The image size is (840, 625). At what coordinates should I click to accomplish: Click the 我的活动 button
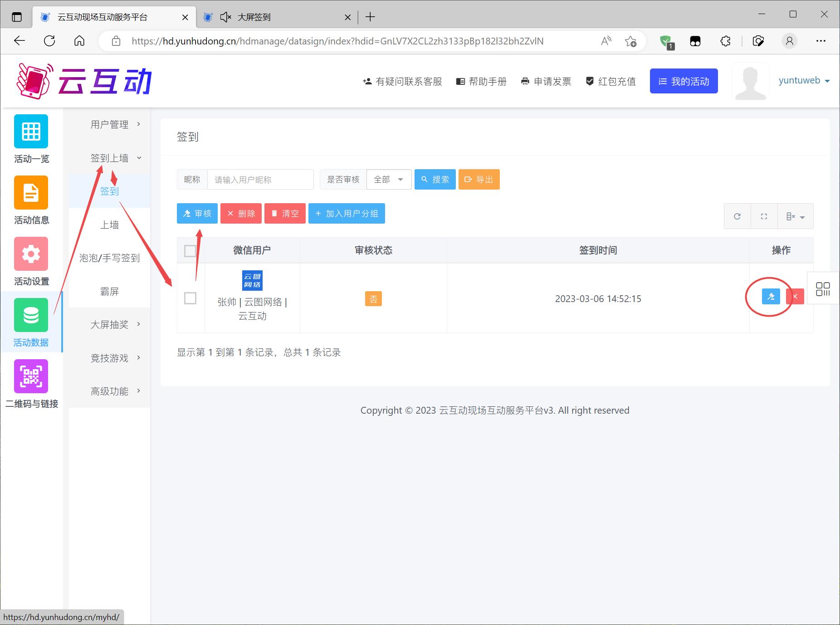coord(684,81)
